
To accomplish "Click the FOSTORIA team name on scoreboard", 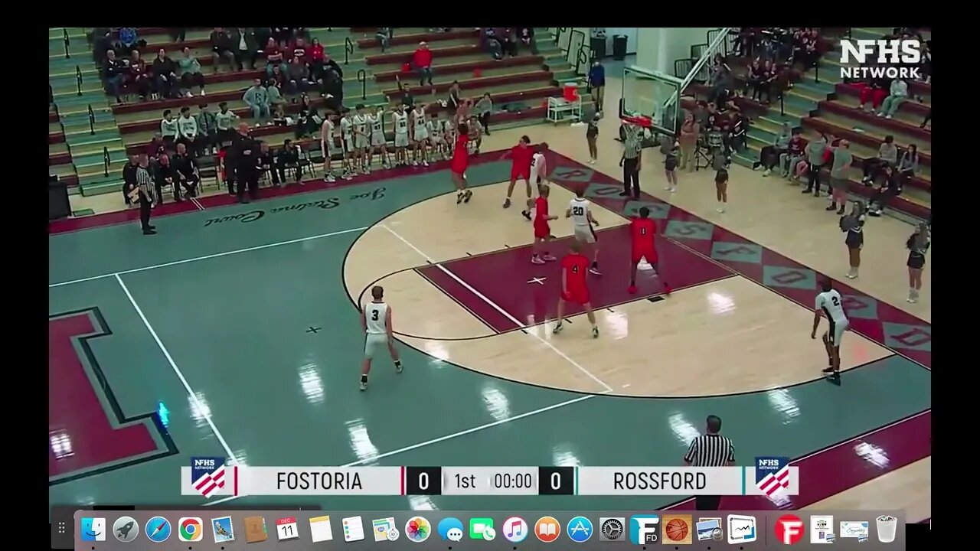I will click(319, 481).
